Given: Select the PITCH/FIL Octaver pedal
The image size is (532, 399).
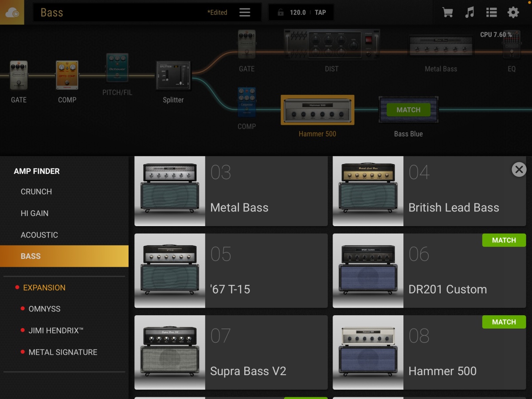Looking at the screenshot, I should (117, 68).
